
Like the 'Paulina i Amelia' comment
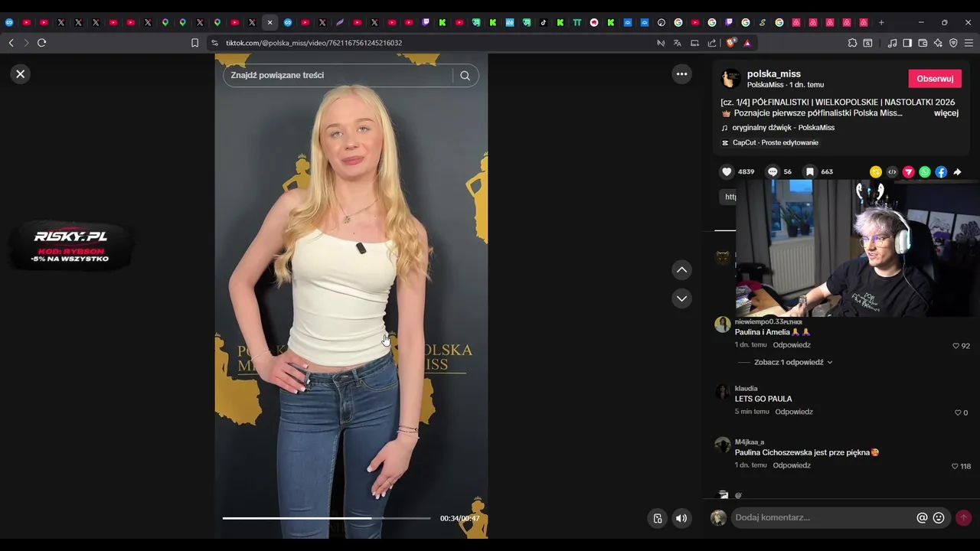tap(955, 346)
